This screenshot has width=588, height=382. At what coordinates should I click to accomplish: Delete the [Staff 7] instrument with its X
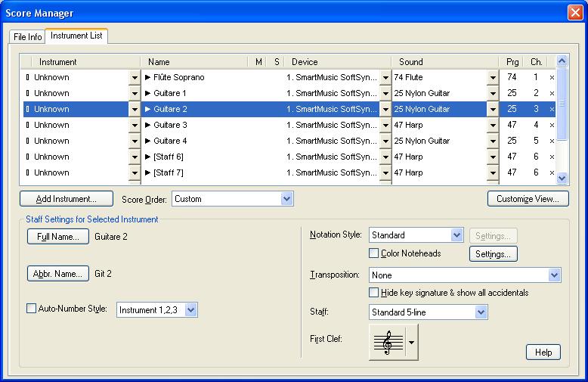552,172
